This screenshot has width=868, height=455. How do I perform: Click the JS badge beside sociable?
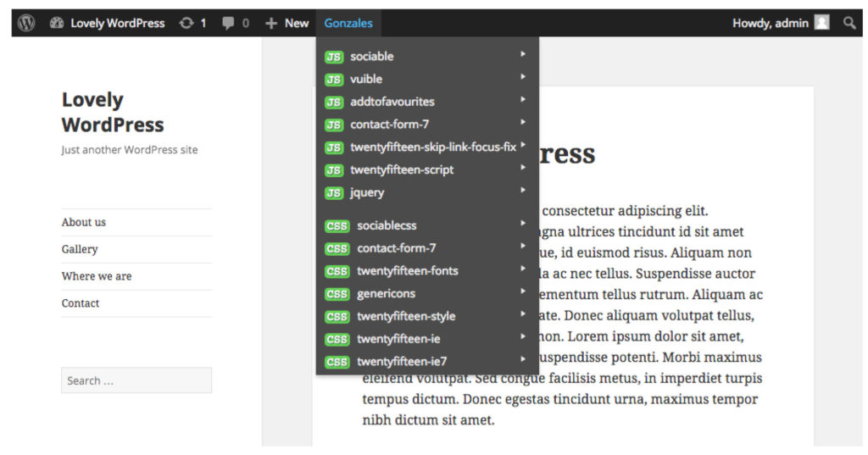point(334,57)
